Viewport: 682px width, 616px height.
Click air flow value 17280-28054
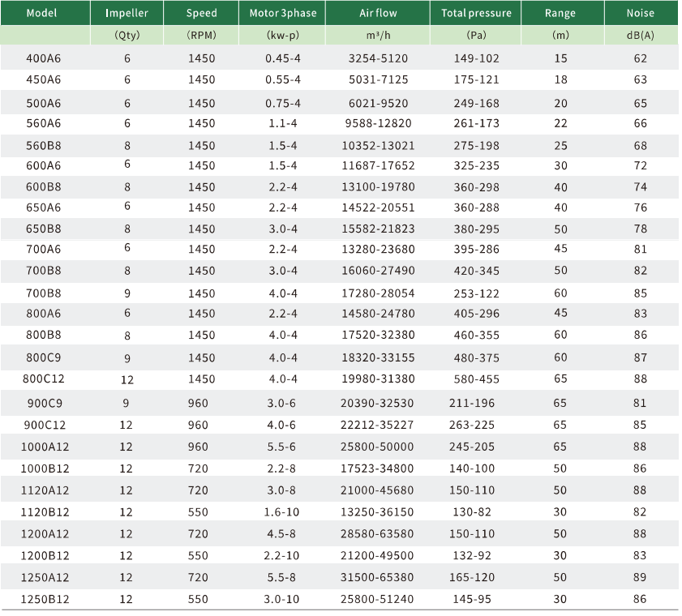[378, 293]
